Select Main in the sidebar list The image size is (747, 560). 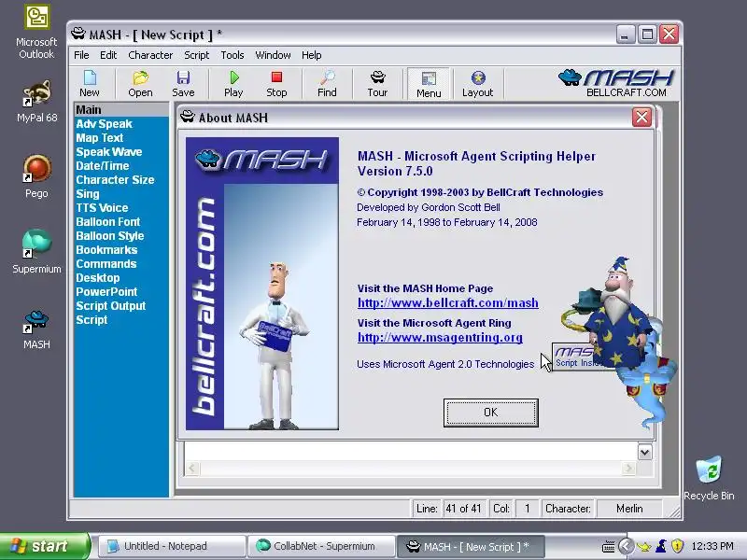click(x=121, y=109)
